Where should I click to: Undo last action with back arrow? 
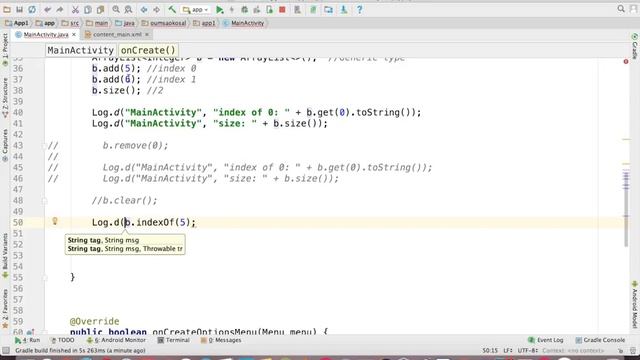47,9
